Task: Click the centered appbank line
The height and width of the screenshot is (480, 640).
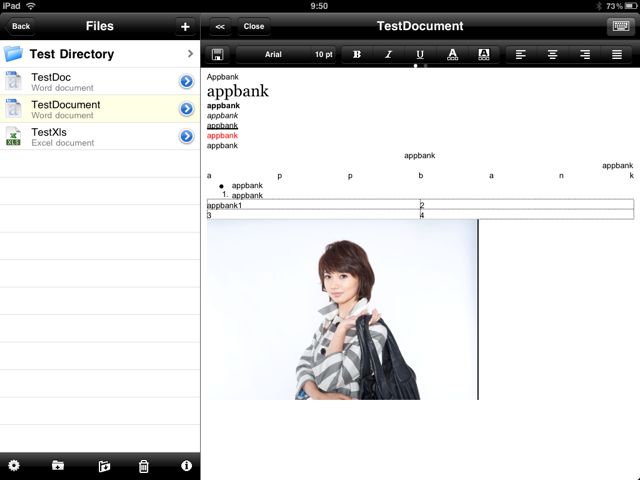Action: click(420, 156)
